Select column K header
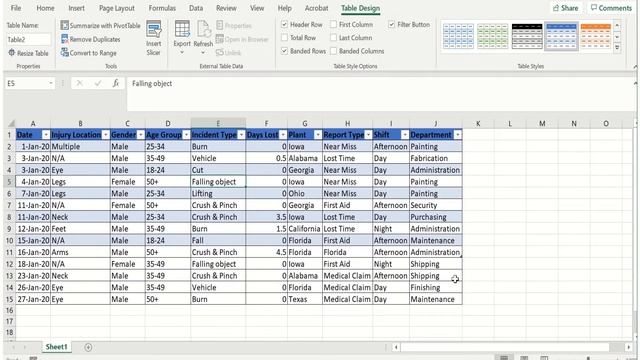This screenshot has height=360, width=640. pyautogui.click(x=478, y=123)
